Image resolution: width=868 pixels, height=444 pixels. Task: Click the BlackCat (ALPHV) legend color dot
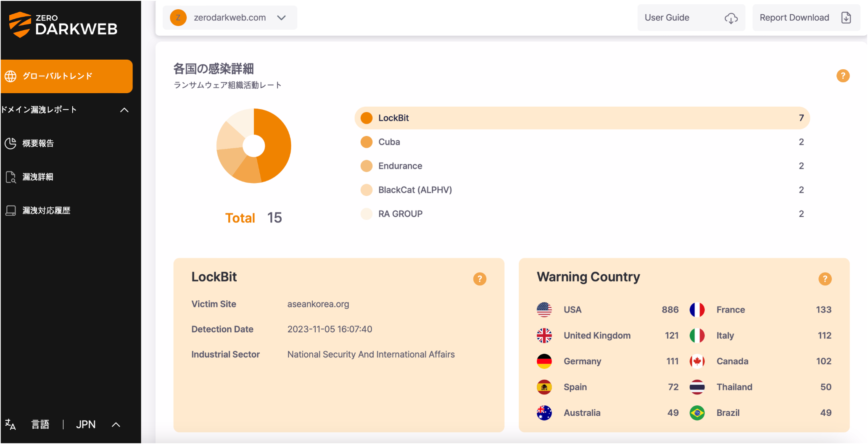click(x=367, y=190)
